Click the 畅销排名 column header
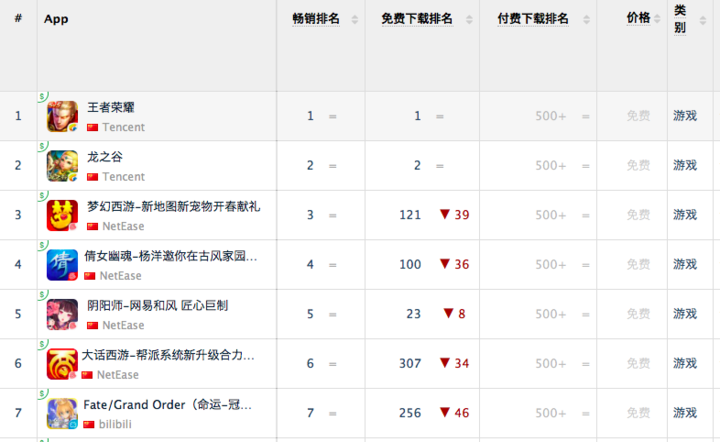 point(316,19)
